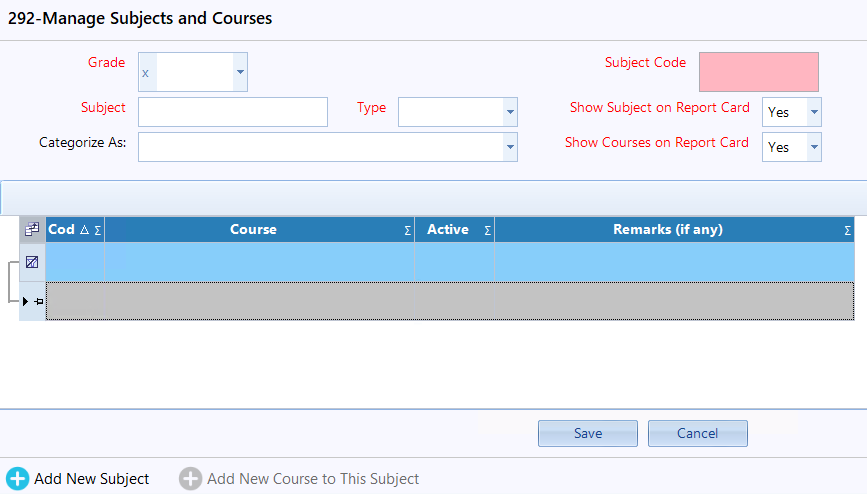Click the pin icon of the new row
Screen dimensions: 867x495
[x=39, y=301]
